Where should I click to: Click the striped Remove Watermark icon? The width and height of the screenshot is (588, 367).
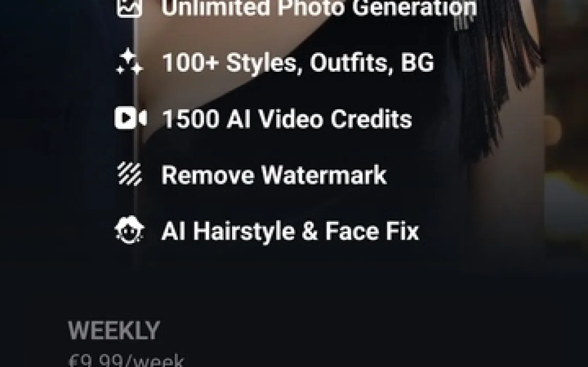[x=129, y=174]
